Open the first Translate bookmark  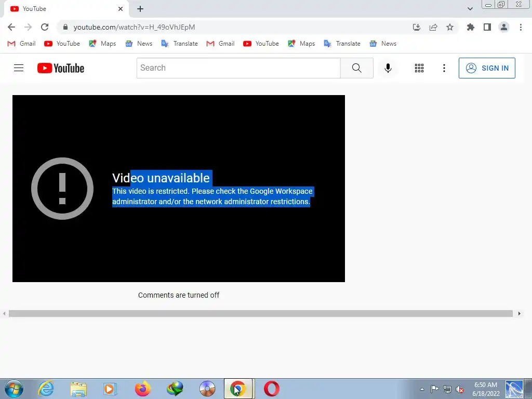(179, 44)
